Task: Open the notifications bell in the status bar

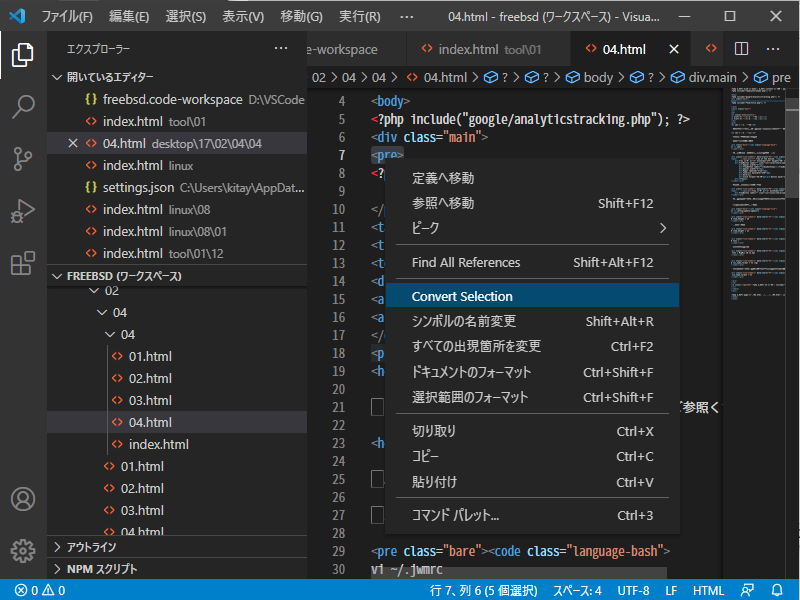Action: (x=777, y=590)
